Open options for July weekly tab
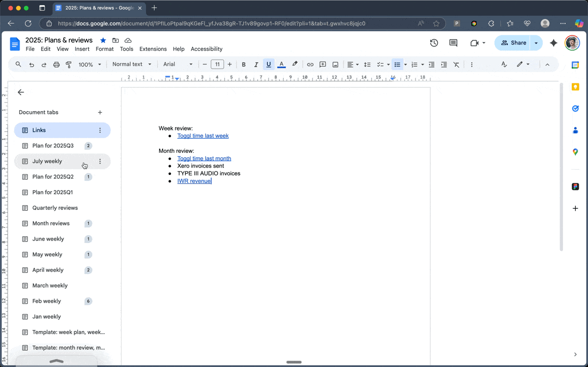The width and height of the screenshot is (588, 367). pos(100,161)
